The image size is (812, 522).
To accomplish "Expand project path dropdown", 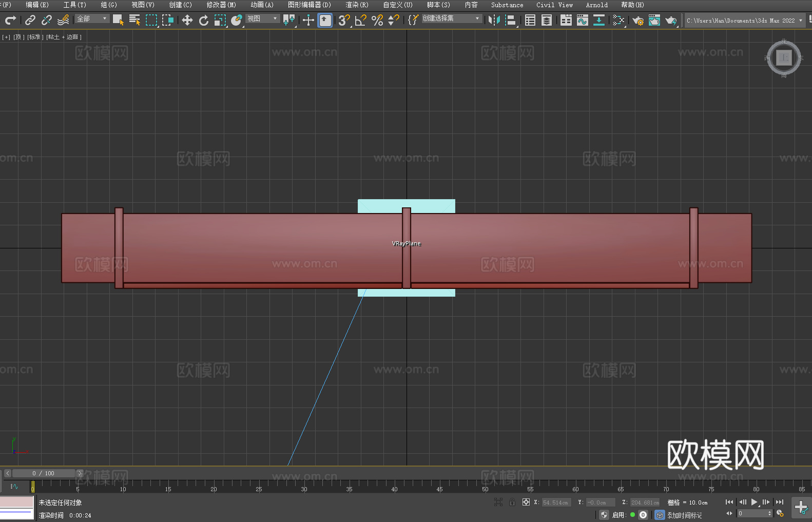I will 800,21.
